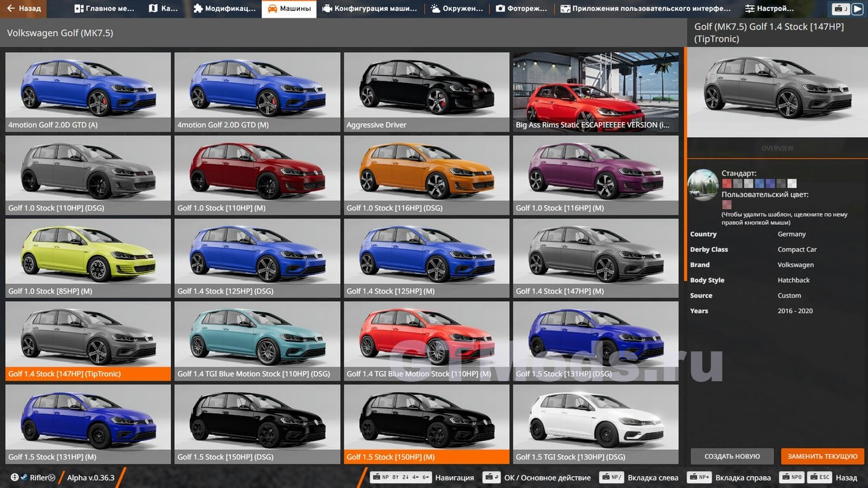Apply the light blue standard color swatch
The height and width of the screenshot is (488, 868).
[x=759, y=184]
